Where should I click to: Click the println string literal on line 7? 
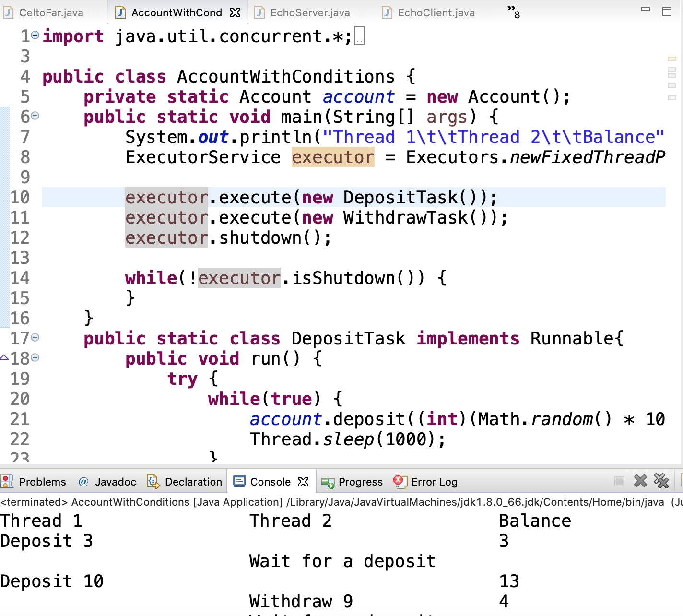tap(494, 137)
